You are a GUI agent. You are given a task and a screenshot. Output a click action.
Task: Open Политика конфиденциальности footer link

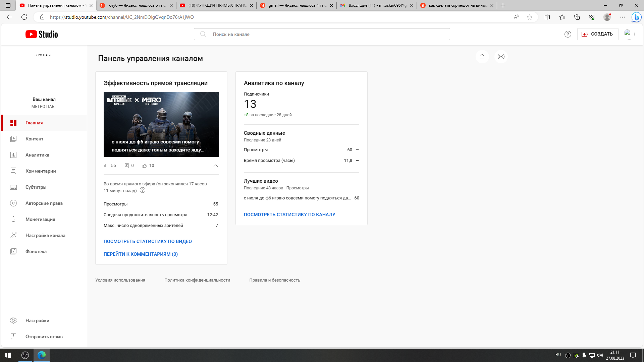pos(197,280)
